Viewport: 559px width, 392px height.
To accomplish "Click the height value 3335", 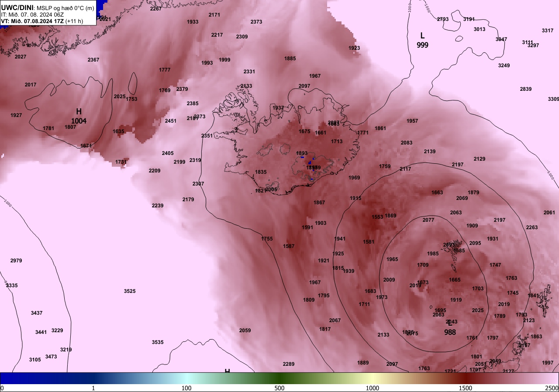I will coord(12,285).
